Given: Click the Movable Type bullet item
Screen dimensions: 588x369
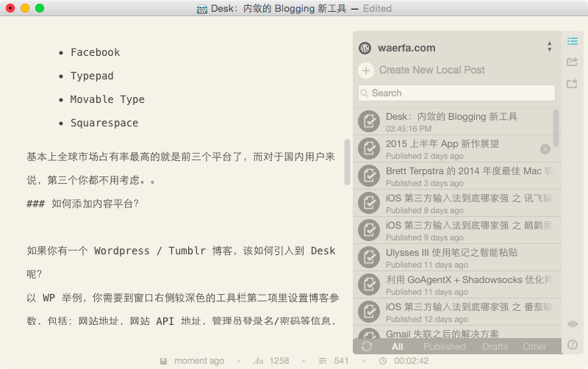Looking at the screenshot, I should pos(107,99).
